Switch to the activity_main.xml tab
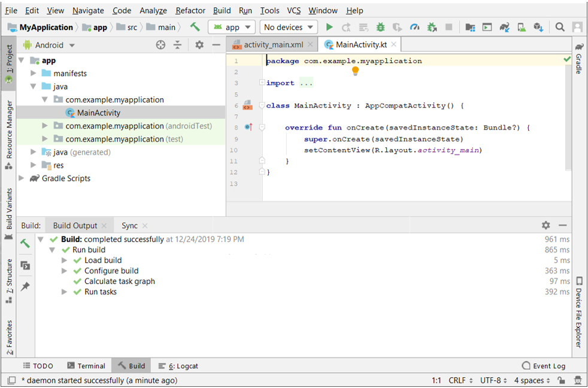This screenshot has width=588, height=388. 273,45
